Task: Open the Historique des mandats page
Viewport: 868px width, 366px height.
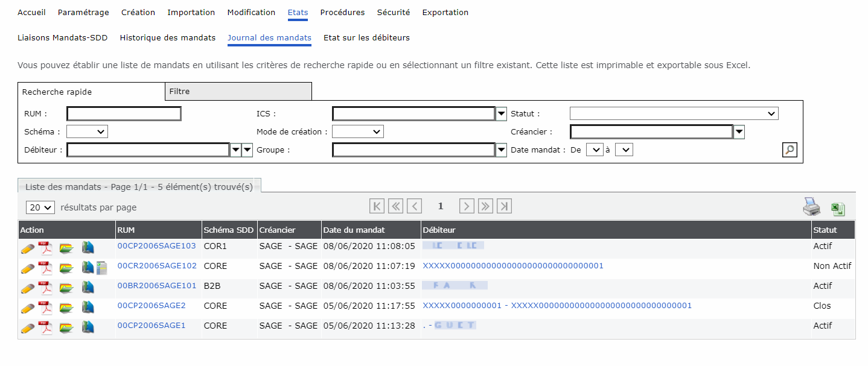Action: 167,38
